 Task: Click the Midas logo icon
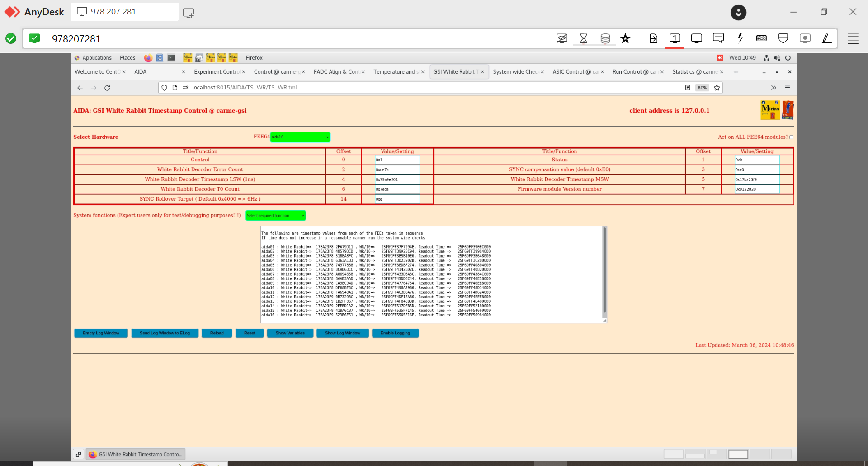[x=770, y=110]
